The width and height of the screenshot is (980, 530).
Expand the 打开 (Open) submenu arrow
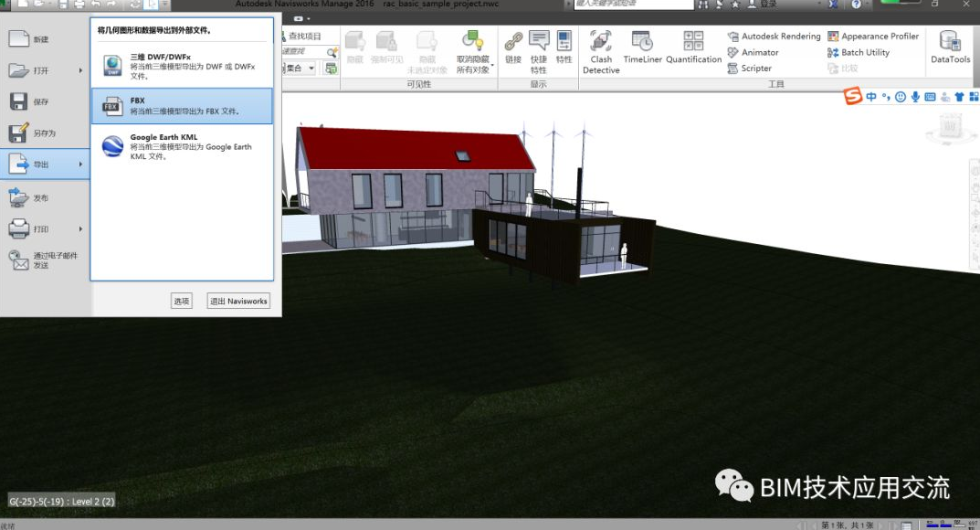82,70
